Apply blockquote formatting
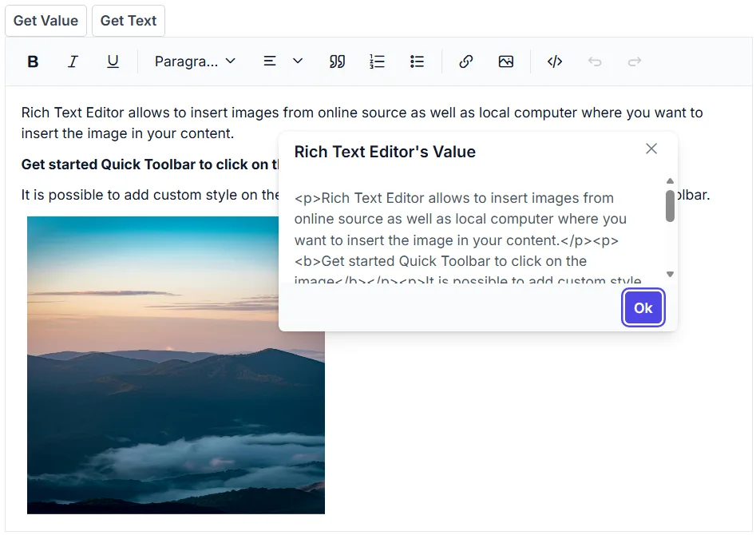The image size is (756, 535). pyautogui.click(x=337, y=61)
